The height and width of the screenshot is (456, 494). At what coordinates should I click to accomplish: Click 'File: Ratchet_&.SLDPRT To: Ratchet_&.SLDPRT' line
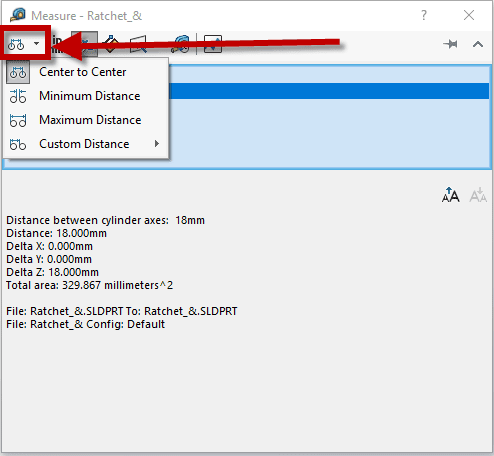coord(122,311)
